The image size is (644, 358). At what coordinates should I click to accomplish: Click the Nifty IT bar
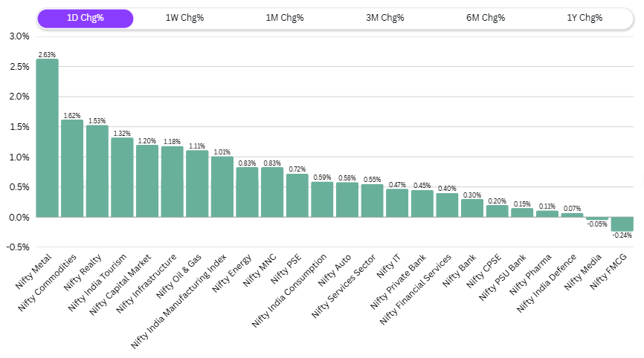pyautogui.click(x=397, y=203)
